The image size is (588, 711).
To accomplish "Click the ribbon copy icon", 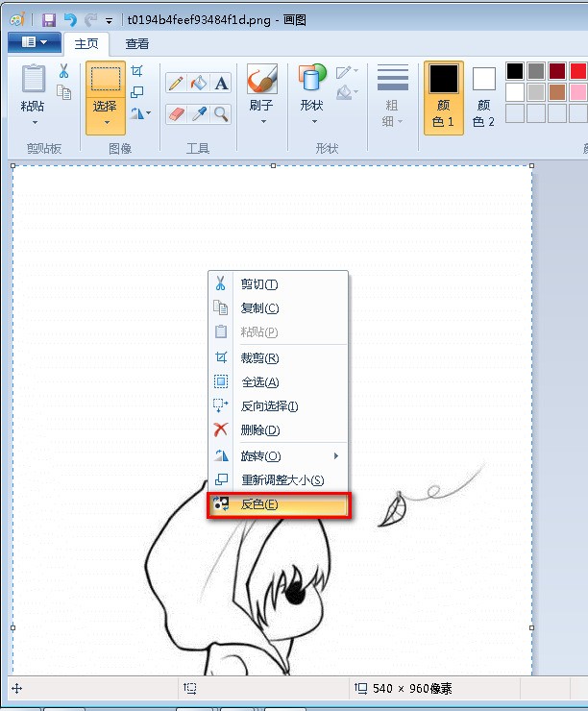I will [x=64, y=92].
